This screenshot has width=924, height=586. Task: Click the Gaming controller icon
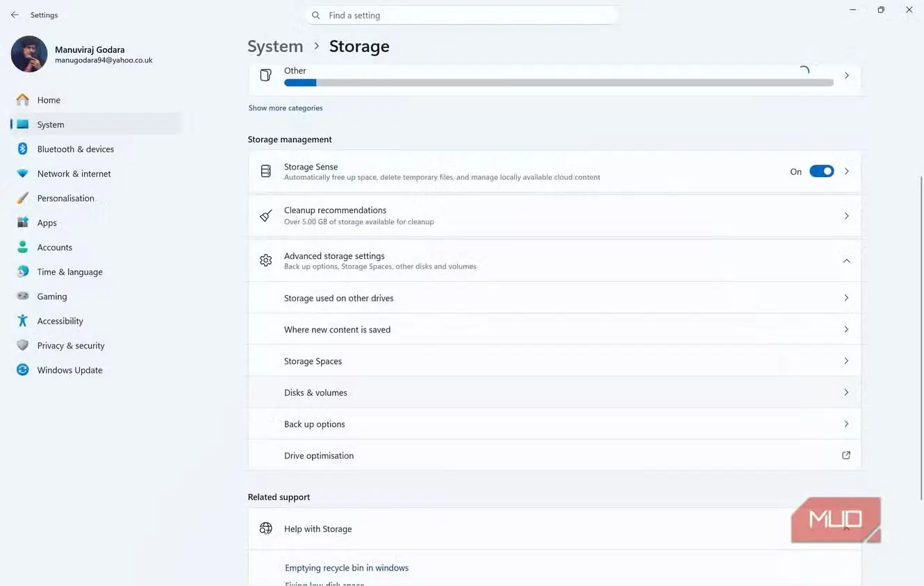[x=23, y=296]
